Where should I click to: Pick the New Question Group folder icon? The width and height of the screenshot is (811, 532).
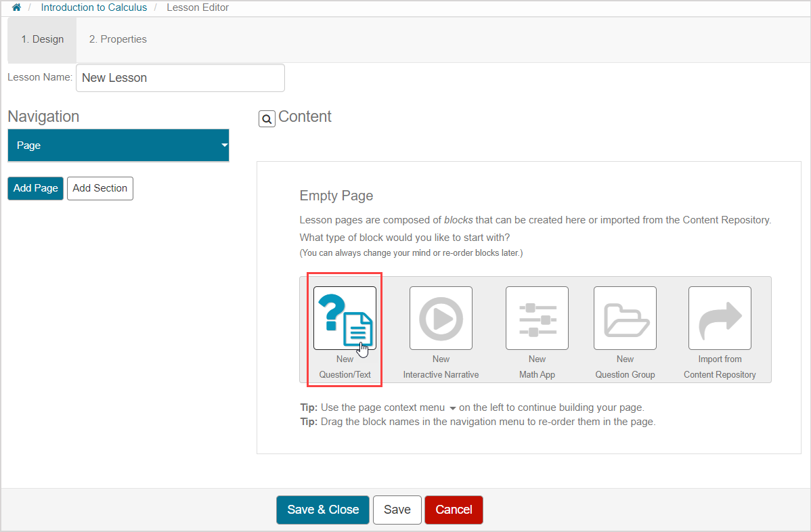[x=625, y=318]
